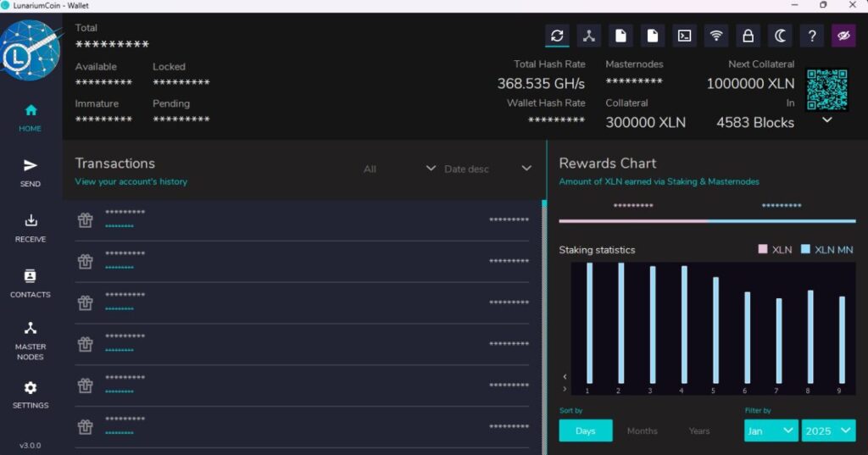This screenshot has width=868, height=455.
Task: Click the first transaction's gift icon
Action: (x=86, y=220)
